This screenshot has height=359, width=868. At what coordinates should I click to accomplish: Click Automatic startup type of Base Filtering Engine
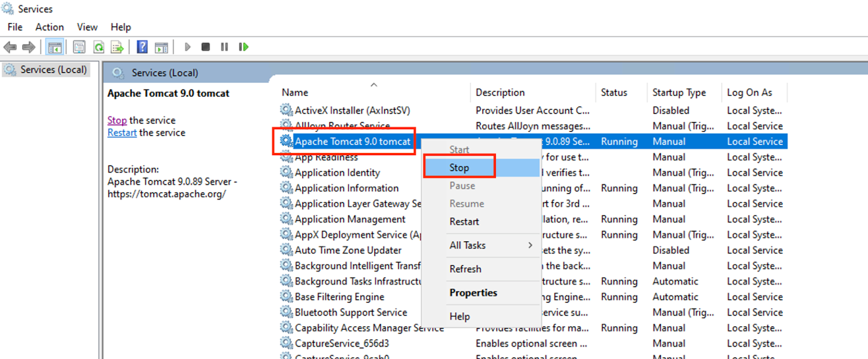[x=675, y=297]
